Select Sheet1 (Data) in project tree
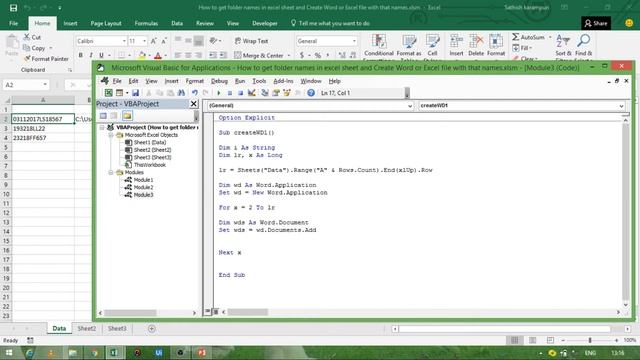 coord(150,142)
